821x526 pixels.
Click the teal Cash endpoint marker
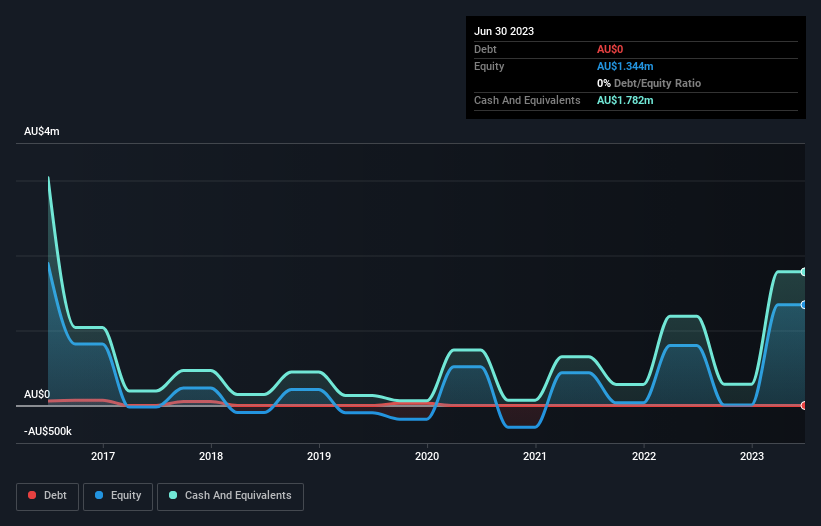click(x=804, y=272)
